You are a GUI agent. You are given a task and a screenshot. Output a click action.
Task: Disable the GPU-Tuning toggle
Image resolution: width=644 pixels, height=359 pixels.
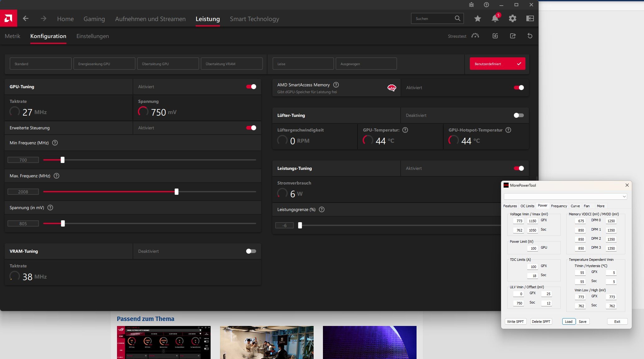(251, 87)
